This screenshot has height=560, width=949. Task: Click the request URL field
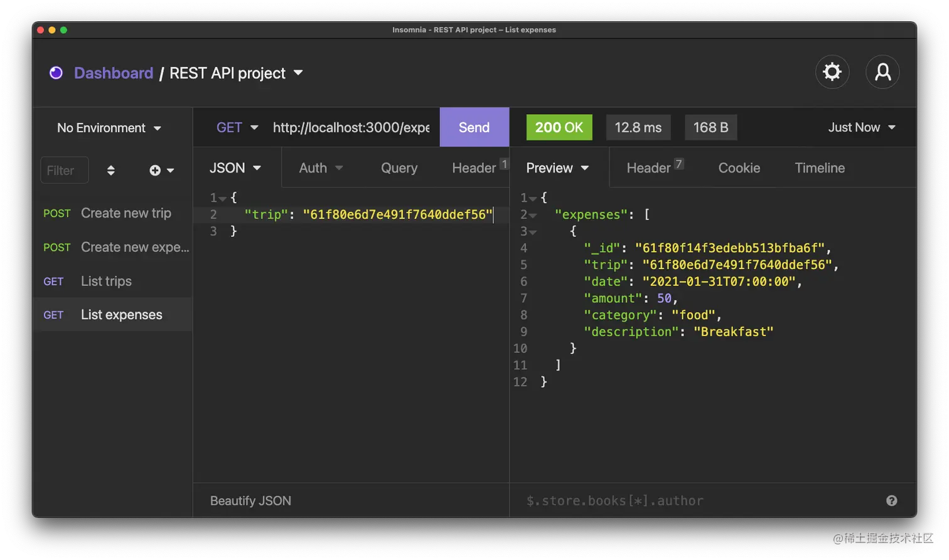[x=351, y=128]
